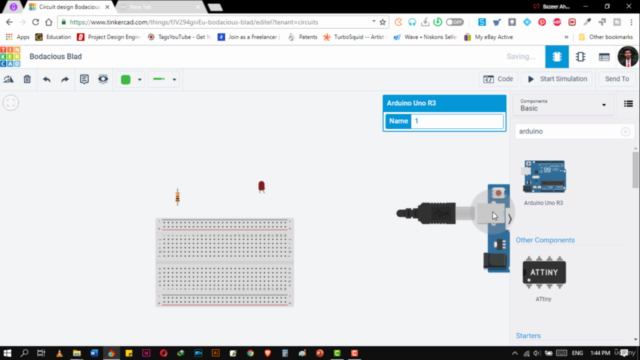
Task: Click the browser back arrow
Action: pyautogui.click(x=9, y=22)
